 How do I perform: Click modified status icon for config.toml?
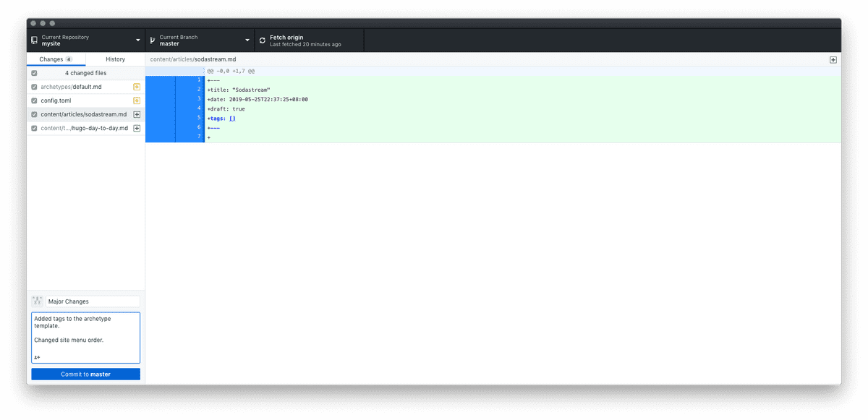tap(137, 100)
